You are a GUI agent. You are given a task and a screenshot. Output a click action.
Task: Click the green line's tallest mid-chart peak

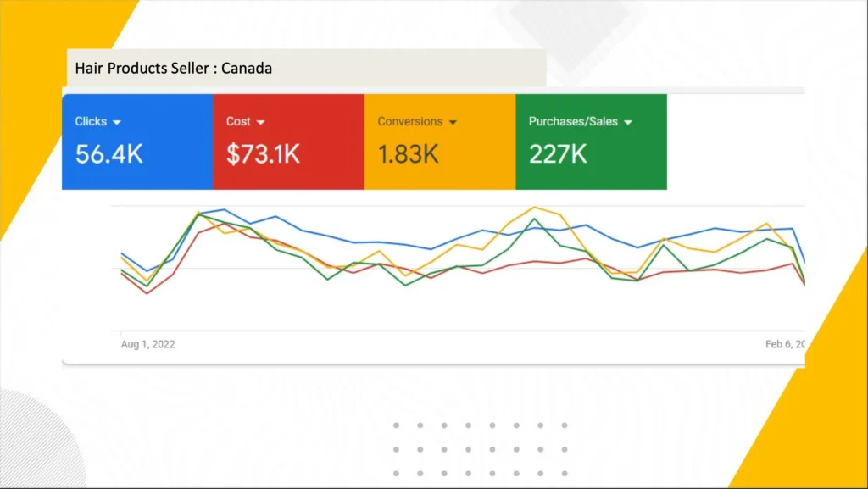click(534, 219)
